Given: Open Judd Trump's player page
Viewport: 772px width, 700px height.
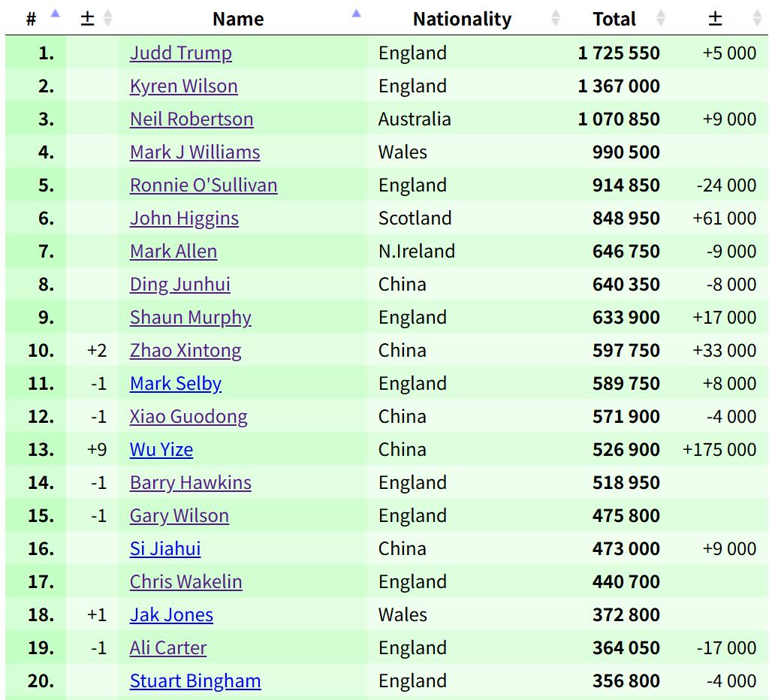Looking at the screenshot, I should click(x=180, y=53).
